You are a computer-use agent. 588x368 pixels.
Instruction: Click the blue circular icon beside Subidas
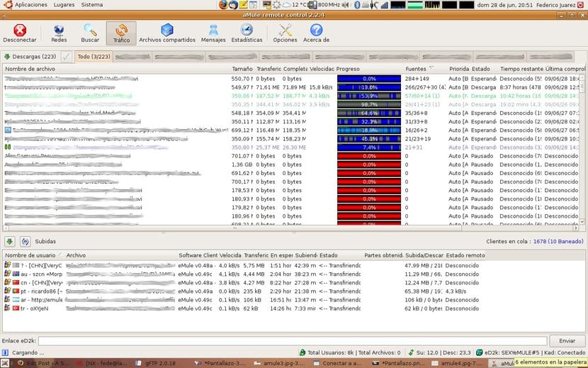tap(25, 242)
